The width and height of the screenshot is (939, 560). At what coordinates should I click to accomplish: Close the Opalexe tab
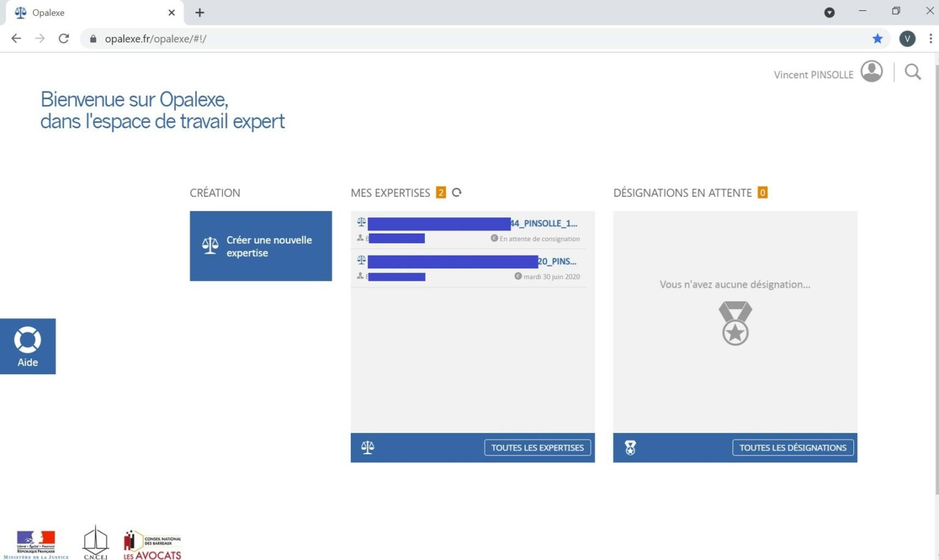point(171,12)
